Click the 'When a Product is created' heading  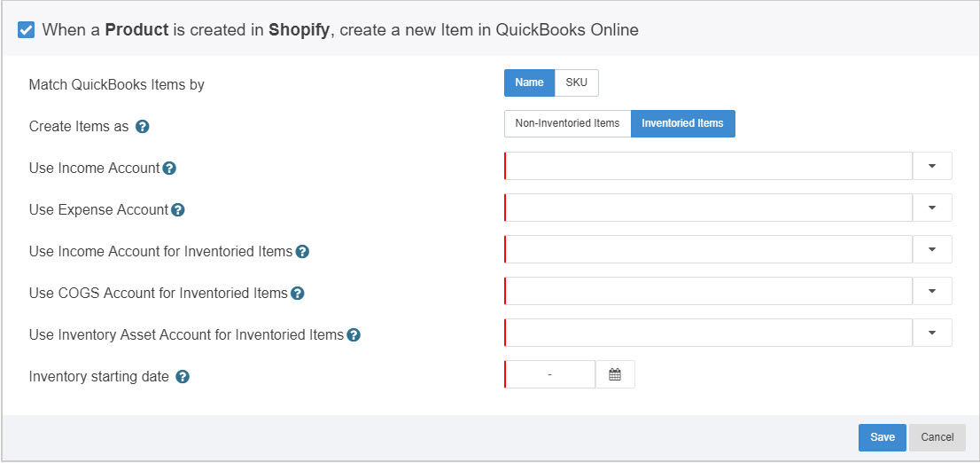[x=340, y=29]
